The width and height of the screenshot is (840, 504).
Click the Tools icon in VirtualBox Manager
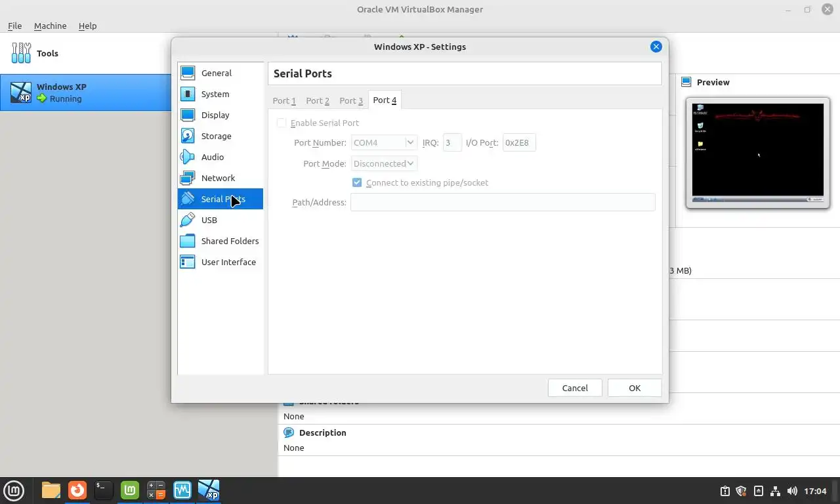pos(21,53)
